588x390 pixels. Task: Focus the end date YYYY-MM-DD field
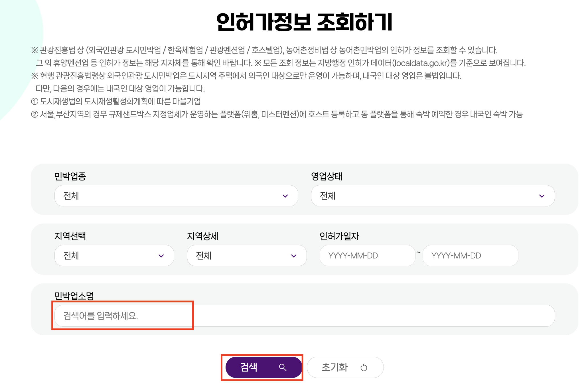(x=470, y=256)
